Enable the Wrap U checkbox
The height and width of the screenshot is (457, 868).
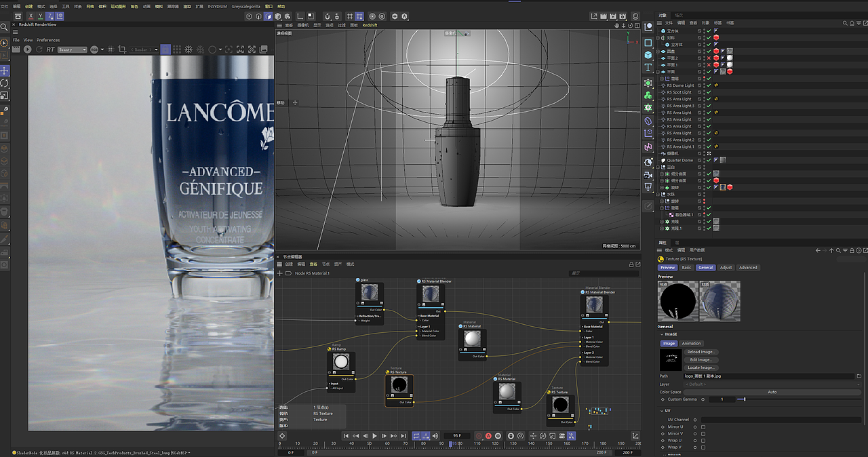[x=703, y=441]
